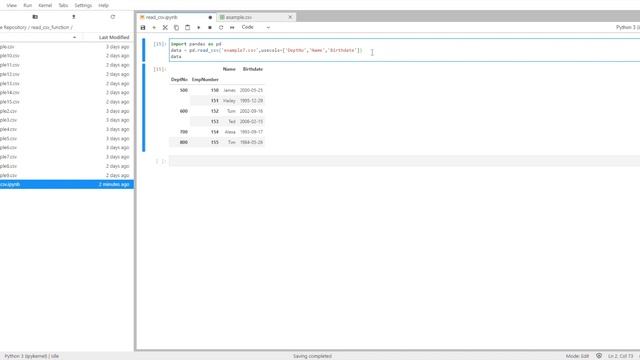Create a new folder in file browser
The width and height of the screenshot is (640, 360).
(x=35, y=17)
